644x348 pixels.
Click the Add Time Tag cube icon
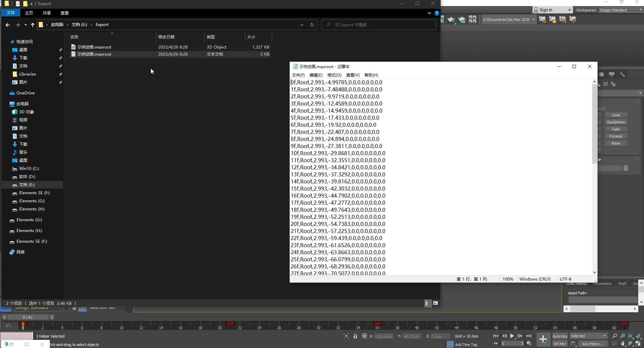(450, 344)
